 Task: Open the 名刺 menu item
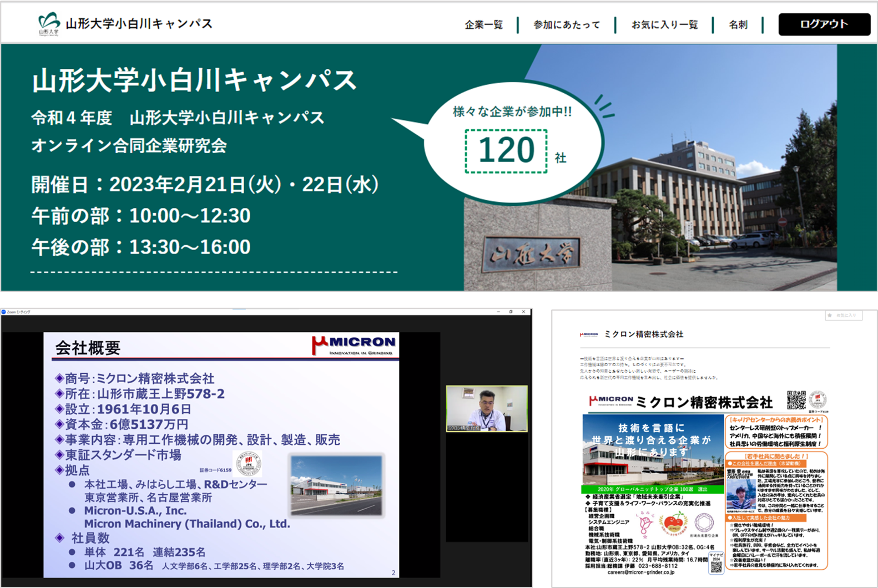pos(738,25)
